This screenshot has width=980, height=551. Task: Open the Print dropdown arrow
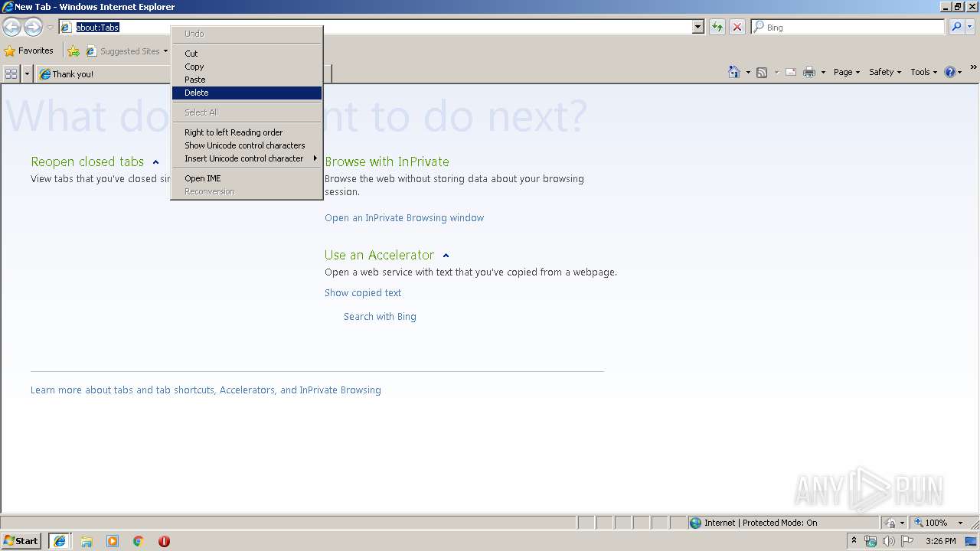pyautogui.click(x=823, y=72)
